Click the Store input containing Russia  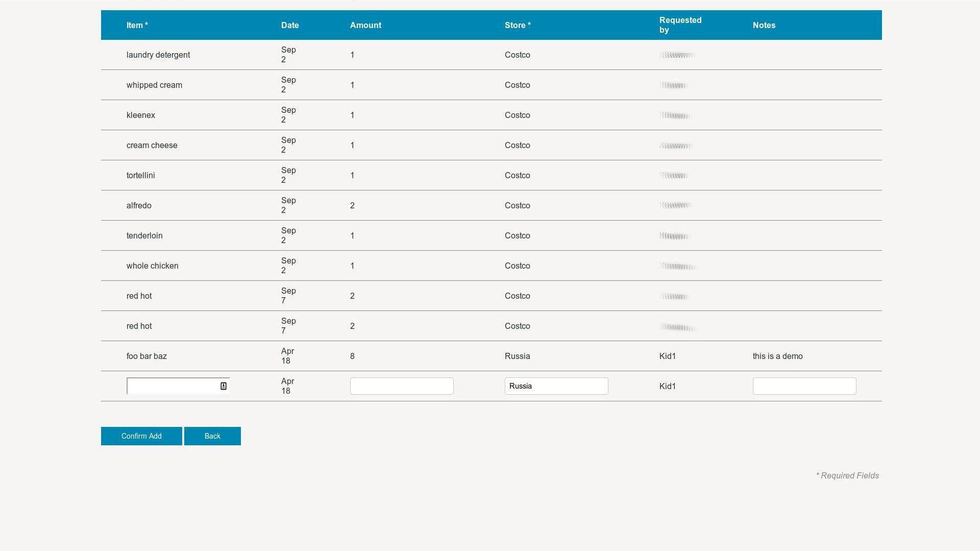[x=556, y=386]
